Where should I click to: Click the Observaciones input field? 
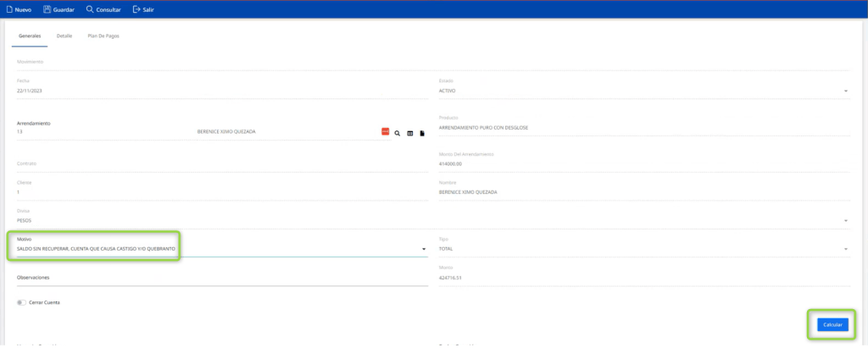[x=220, y=278]
